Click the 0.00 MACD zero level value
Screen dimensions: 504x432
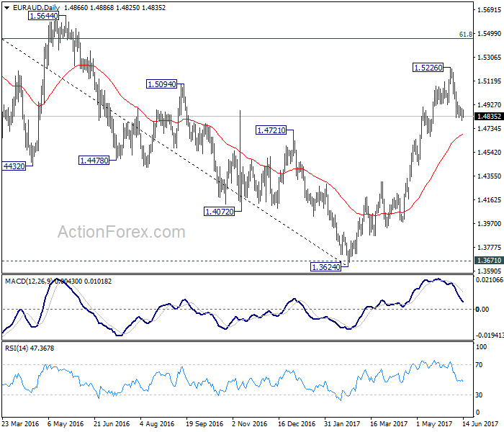(482, 309)
